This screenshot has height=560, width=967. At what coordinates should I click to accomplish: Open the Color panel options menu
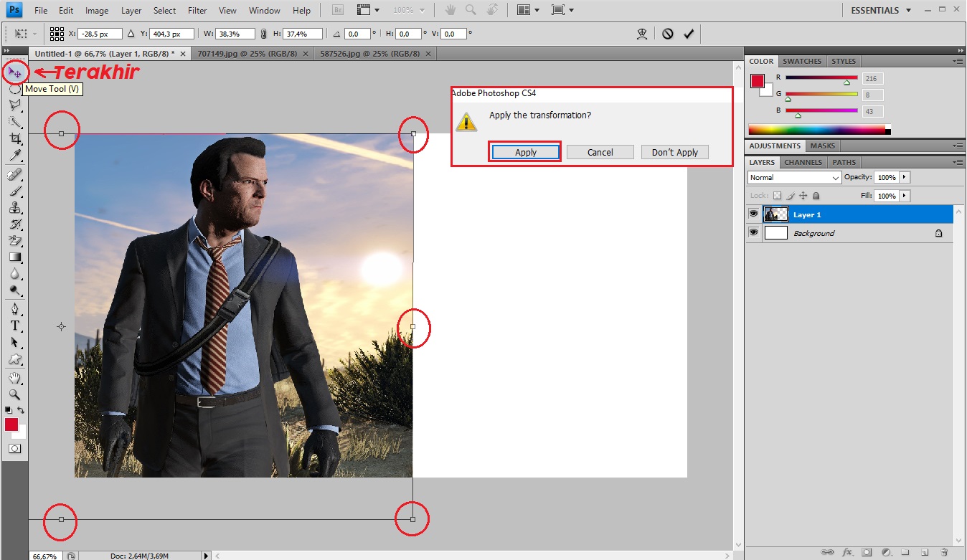958,62
